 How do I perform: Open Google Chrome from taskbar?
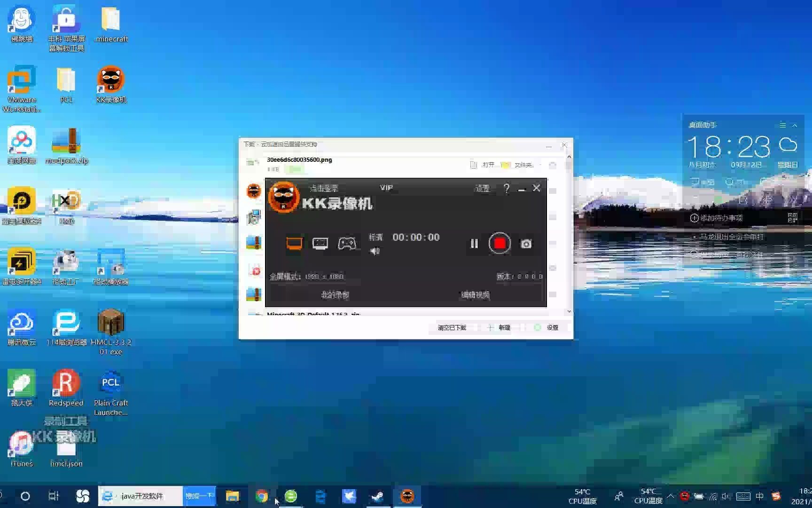click(x=262, y=496)
